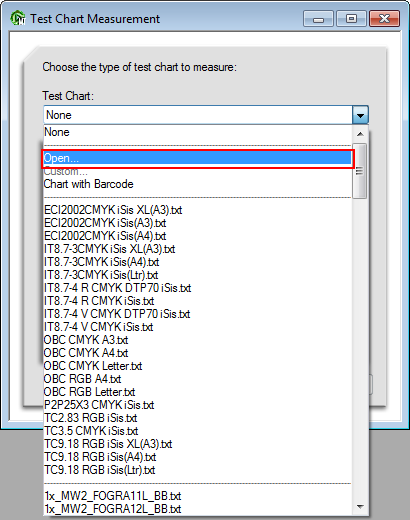410x520 pixels.
Task: Pick OBC RGB Letter.txt chart
Action: [198, 392]
